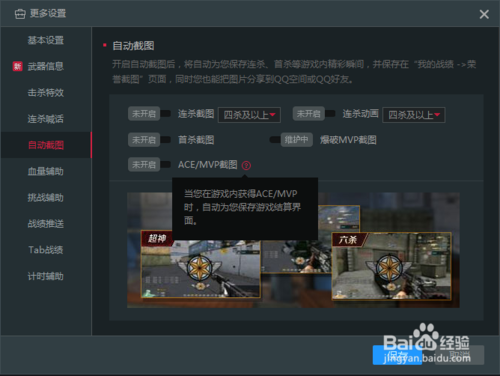This screenshot has width=500, height=376.
Task: Select Tab战绩 in the sidebar
Action: [x=46, y=250]
